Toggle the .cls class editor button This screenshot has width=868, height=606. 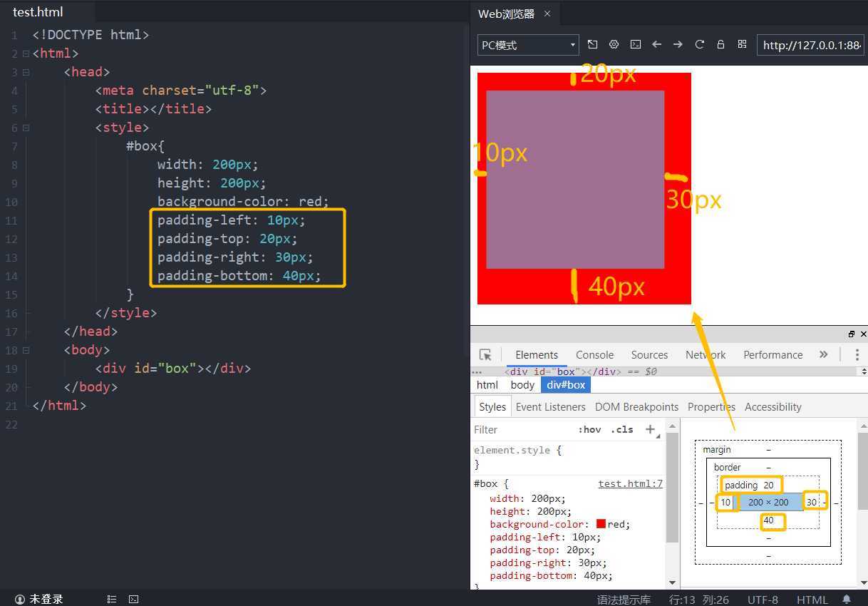[x=622, y=430]
